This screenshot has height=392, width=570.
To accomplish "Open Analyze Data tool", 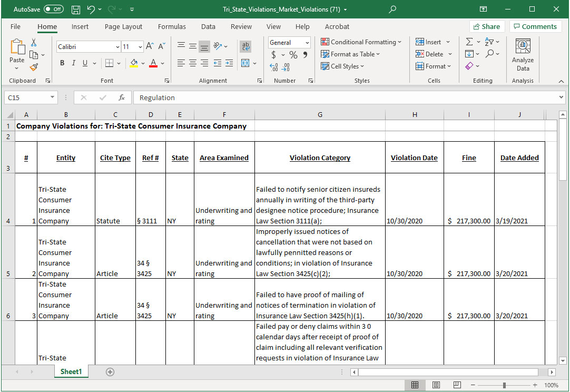I will 523,55.
